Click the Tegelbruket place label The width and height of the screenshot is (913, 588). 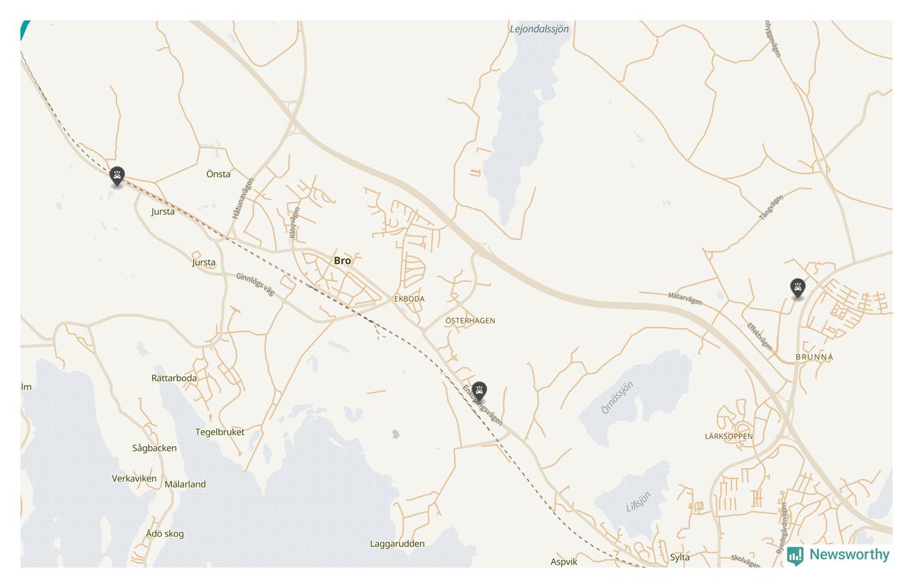219,432
